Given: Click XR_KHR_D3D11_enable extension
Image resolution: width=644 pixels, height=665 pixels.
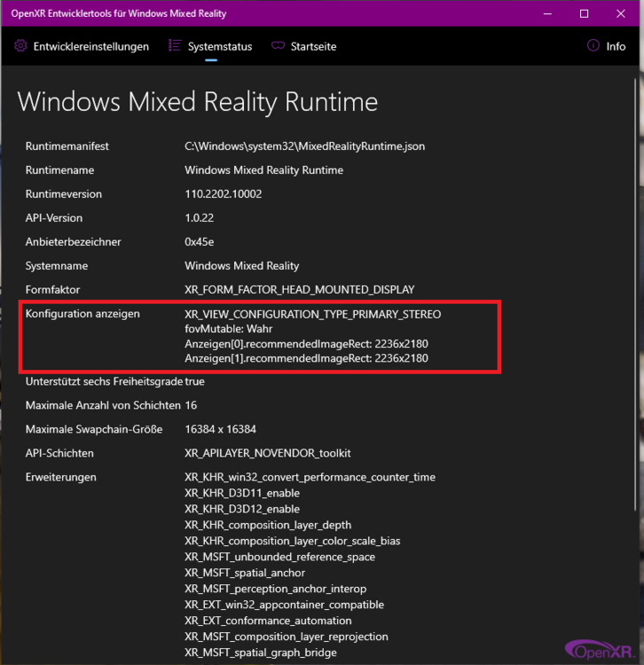Looking at the screenshot, I should pyautogui.click(x=242, y=493).
